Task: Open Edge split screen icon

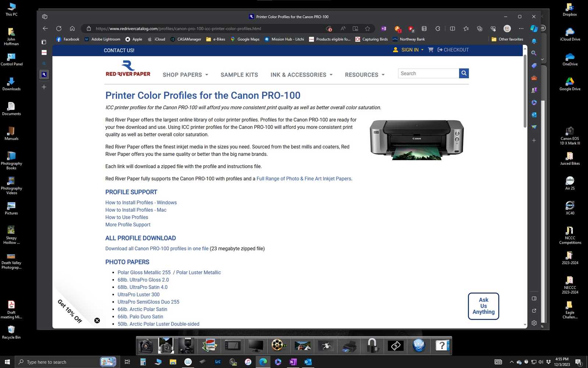Action: [x=452, y=28]
